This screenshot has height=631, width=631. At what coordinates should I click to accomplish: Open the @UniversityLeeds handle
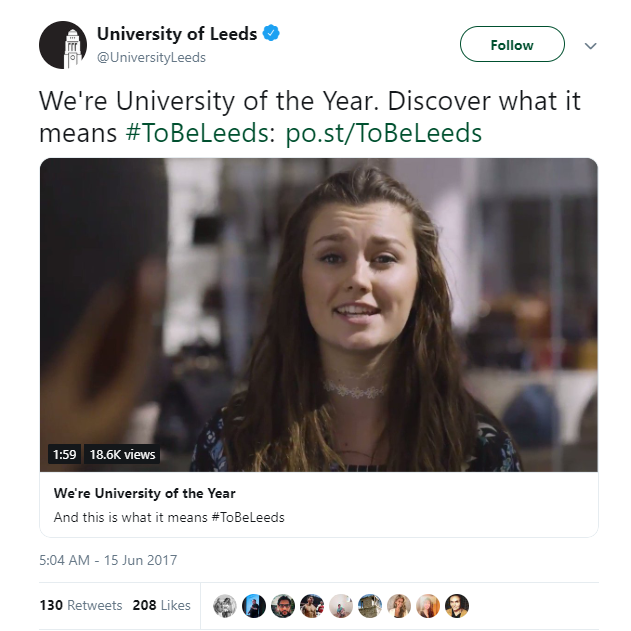(x=151, y=57)
